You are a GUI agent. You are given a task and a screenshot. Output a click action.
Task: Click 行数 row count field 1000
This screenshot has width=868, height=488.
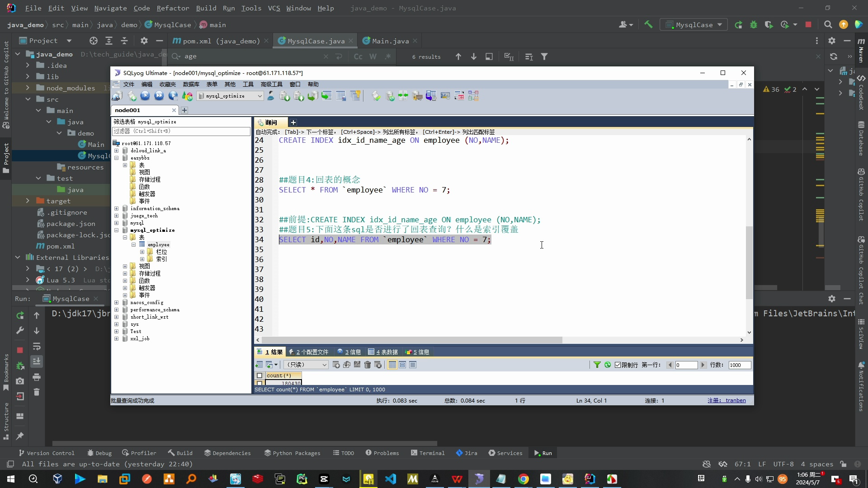point(740,365)
